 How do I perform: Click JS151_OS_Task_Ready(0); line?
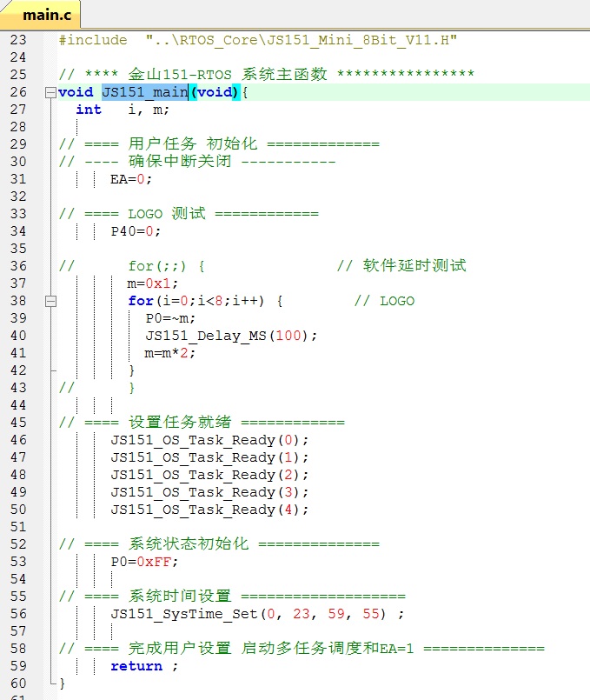point(209,440)
